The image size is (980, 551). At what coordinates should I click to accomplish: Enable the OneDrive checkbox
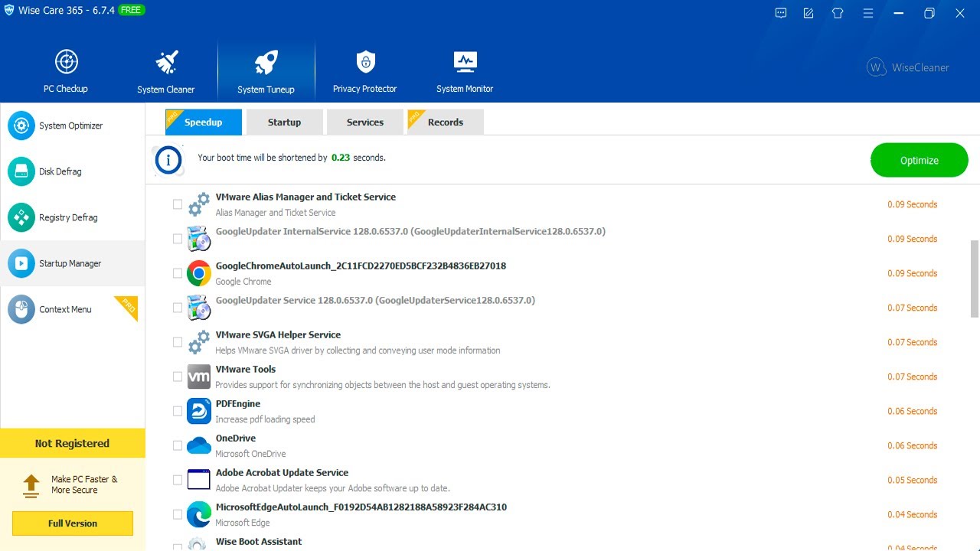tap(178, 445)
